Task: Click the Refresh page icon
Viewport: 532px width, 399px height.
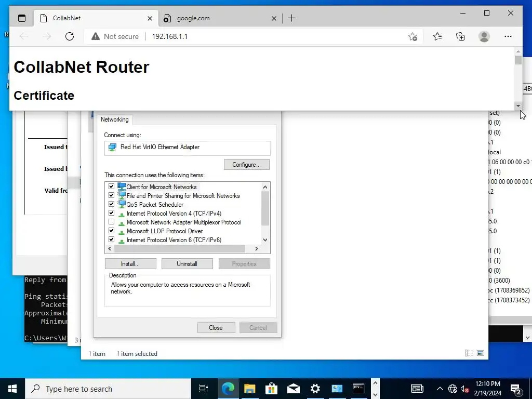Action: pyautogui.click(x=70, y=36)
